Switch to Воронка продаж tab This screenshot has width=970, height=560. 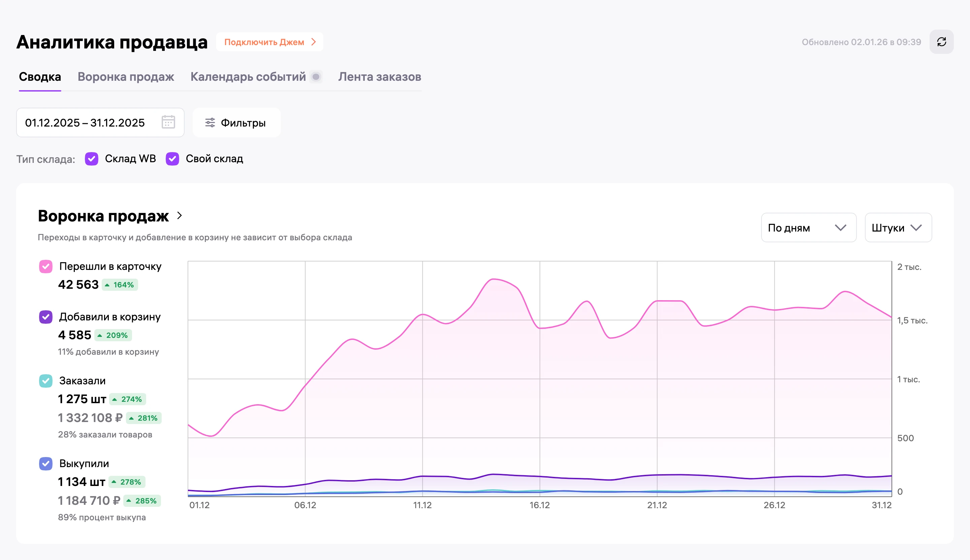(126, 76)
